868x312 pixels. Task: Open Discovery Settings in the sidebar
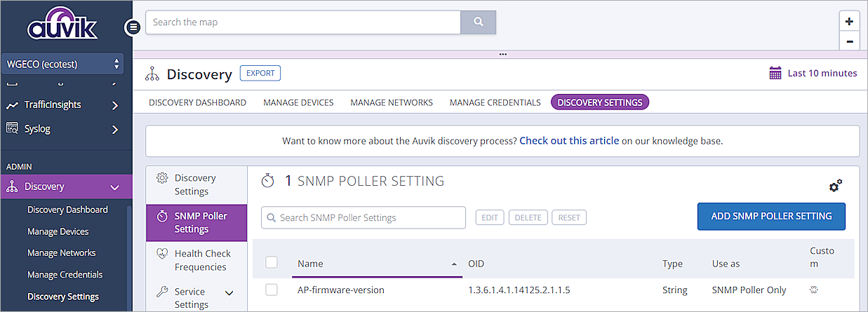click(x=63, y=297)
